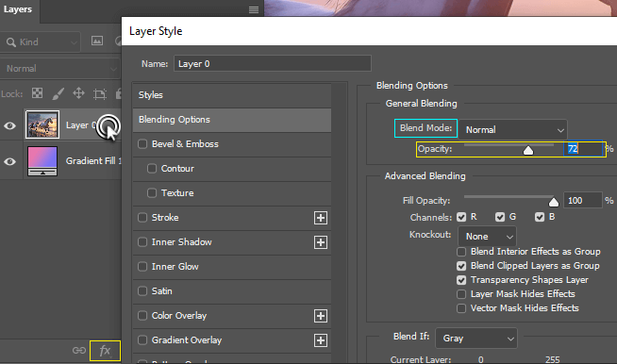Uncheck Transparency Shapes Layer

point(461,280)
